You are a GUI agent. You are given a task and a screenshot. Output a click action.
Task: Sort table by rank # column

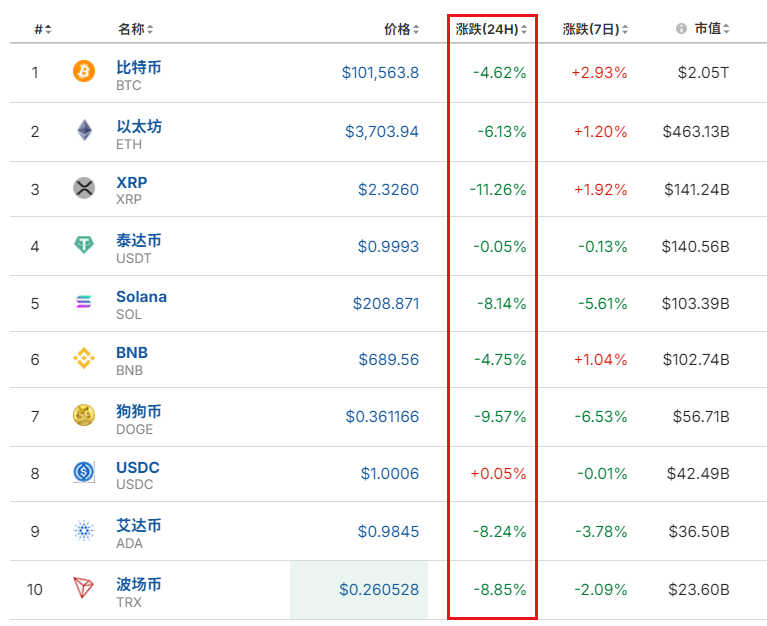point(43,29)
